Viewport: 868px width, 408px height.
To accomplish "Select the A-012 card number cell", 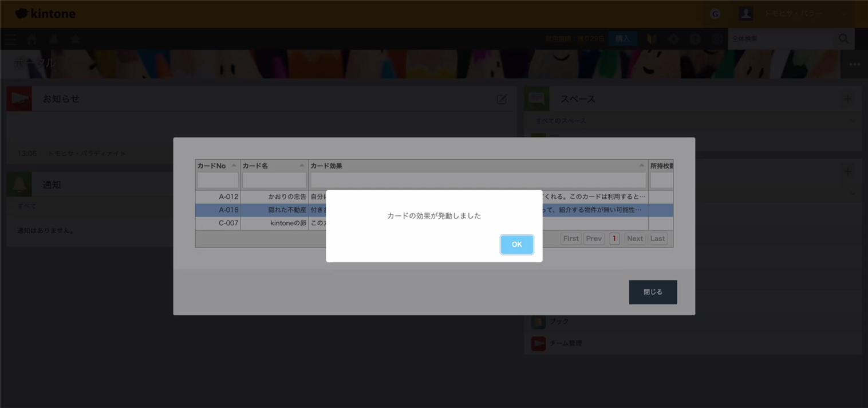I will [x=218, y=197].
